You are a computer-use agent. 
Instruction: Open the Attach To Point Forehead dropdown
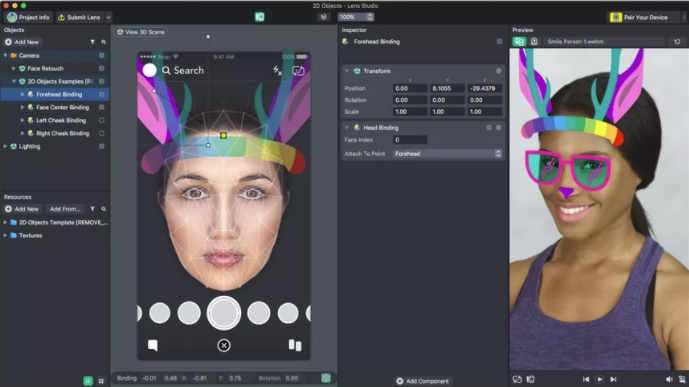pyautogui.click(x=447, y=154)
